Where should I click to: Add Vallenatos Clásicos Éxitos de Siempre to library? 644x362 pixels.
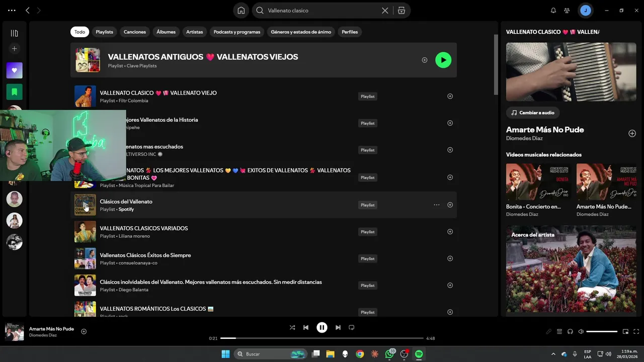pyautogui.click(x=450, y=258)
